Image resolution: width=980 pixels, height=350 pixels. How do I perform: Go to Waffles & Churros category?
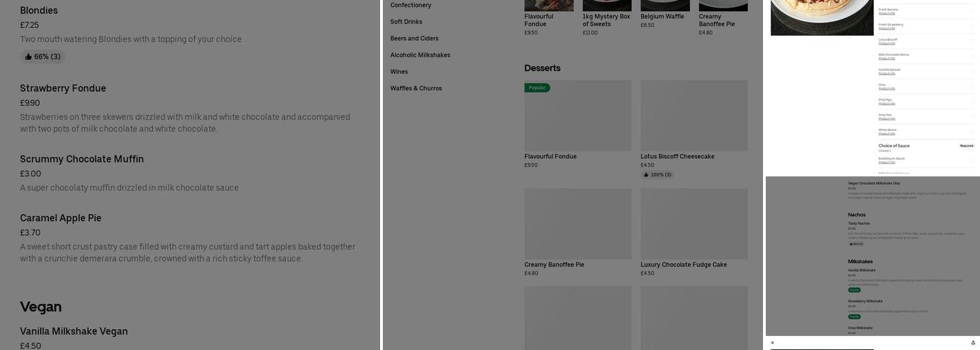[416, 89]
